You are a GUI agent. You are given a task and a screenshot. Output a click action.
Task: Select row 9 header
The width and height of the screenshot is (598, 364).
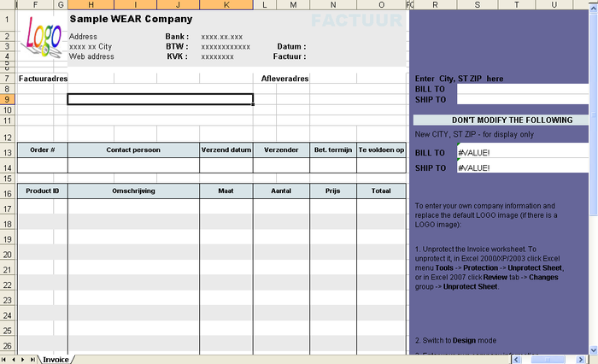coord(7,100)
